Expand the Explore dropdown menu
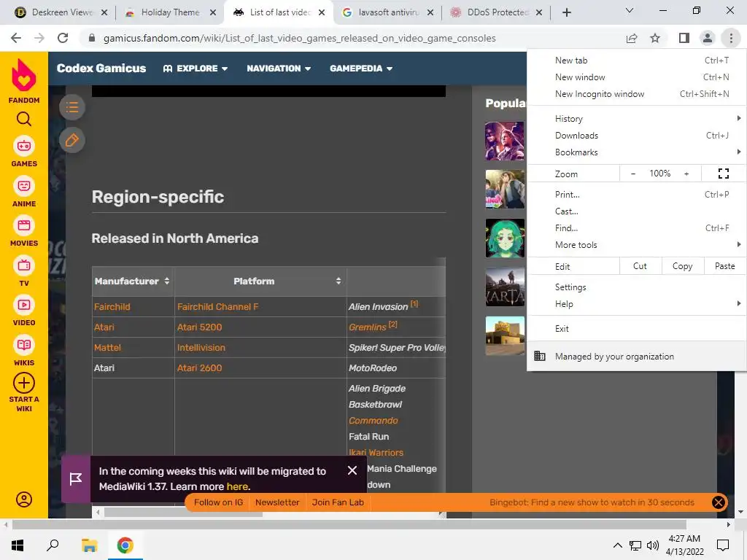747x560 pixels. tap(196, 69)
